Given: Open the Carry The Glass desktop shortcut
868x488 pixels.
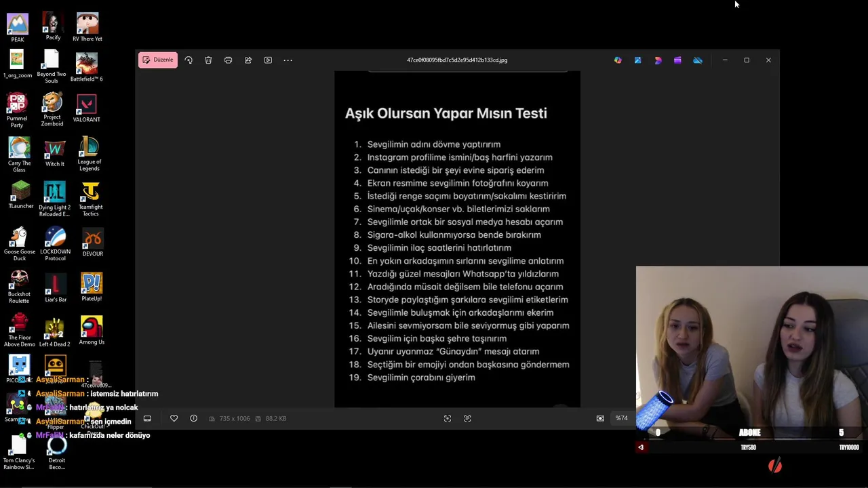Looking at the screenshot, I should (19, 155).
